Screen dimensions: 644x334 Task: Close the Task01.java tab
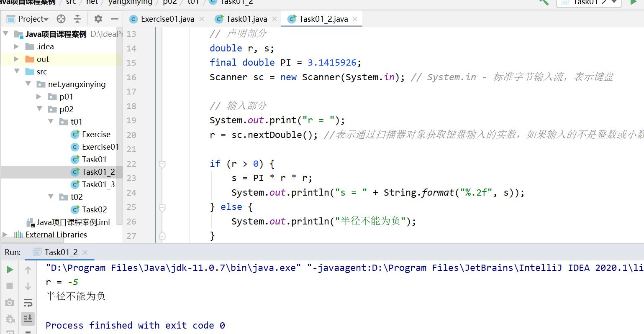pyautogui.click(x=275, y=19)
